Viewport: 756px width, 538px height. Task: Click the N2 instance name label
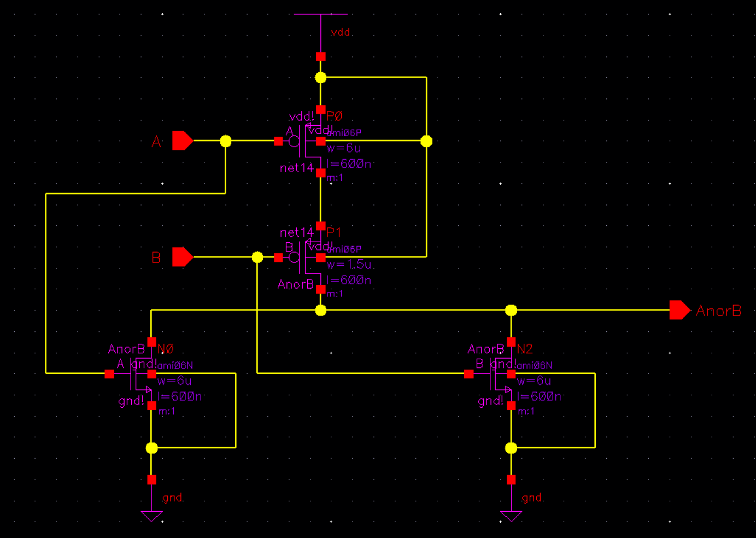tap(525, 349)
